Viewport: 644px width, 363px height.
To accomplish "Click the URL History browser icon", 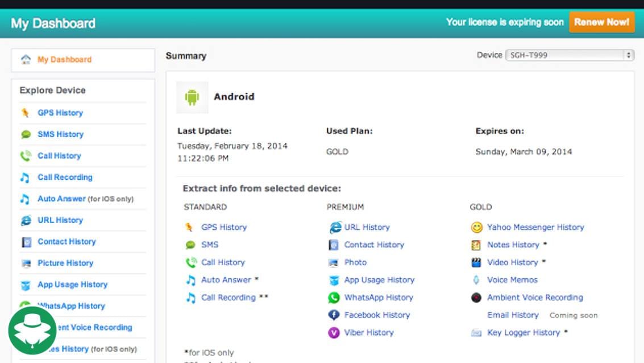I will [25, 220].
